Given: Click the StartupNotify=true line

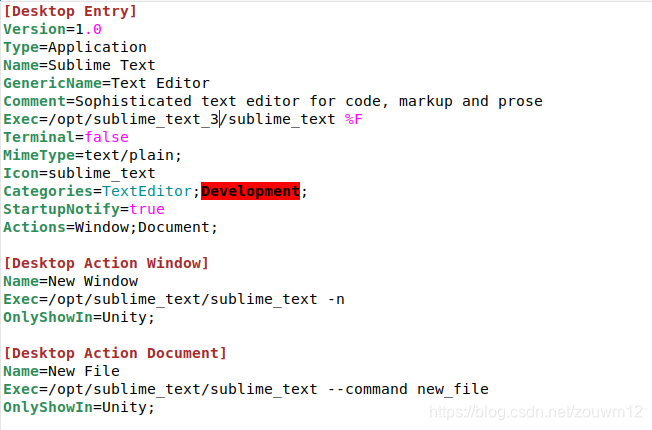Looking at the screenshot, I should point(84,209).
